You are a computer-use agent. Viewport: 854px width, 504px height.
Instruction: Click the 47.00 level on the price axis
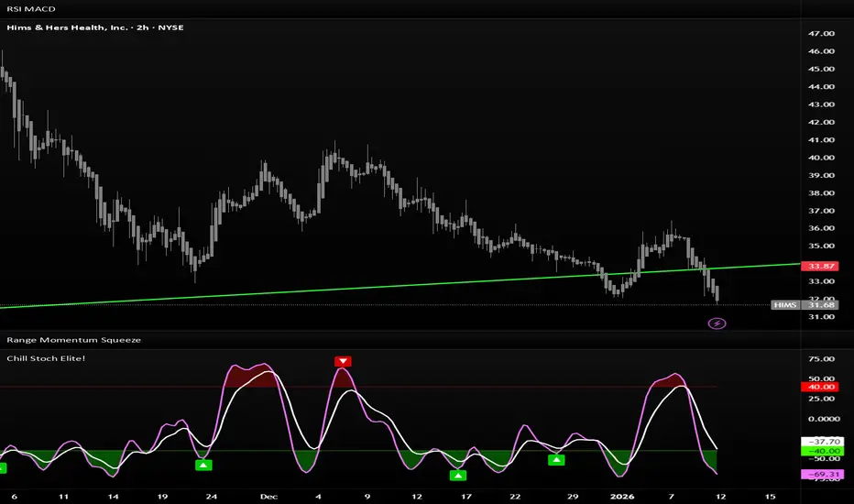pos(822,33)
